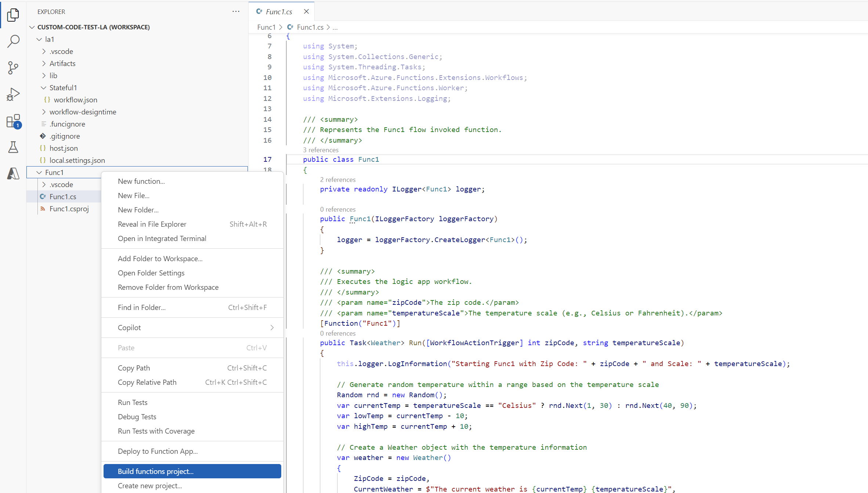The height and width of the screenshot is (493, 868).
Task: Open the Extensions view with badge
Action: pyautogui.click(x=13, y=121)
